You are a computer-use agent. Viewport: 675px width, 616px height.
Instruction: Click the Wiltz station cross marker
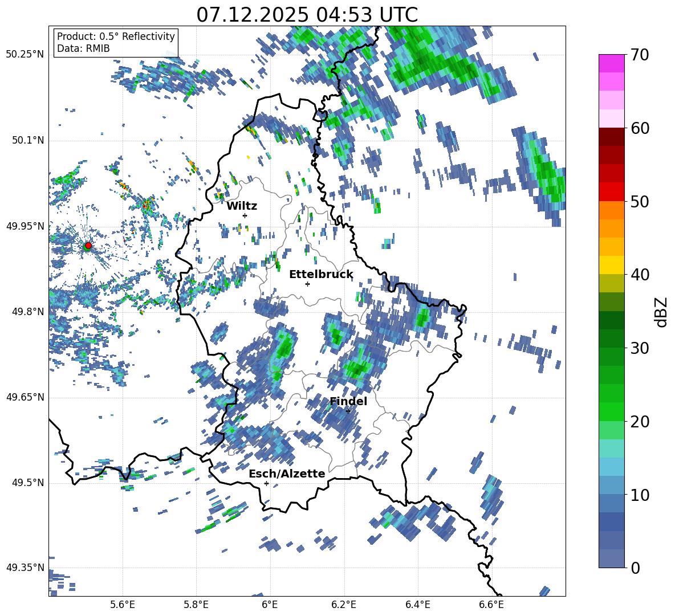[x=245, y=215]
